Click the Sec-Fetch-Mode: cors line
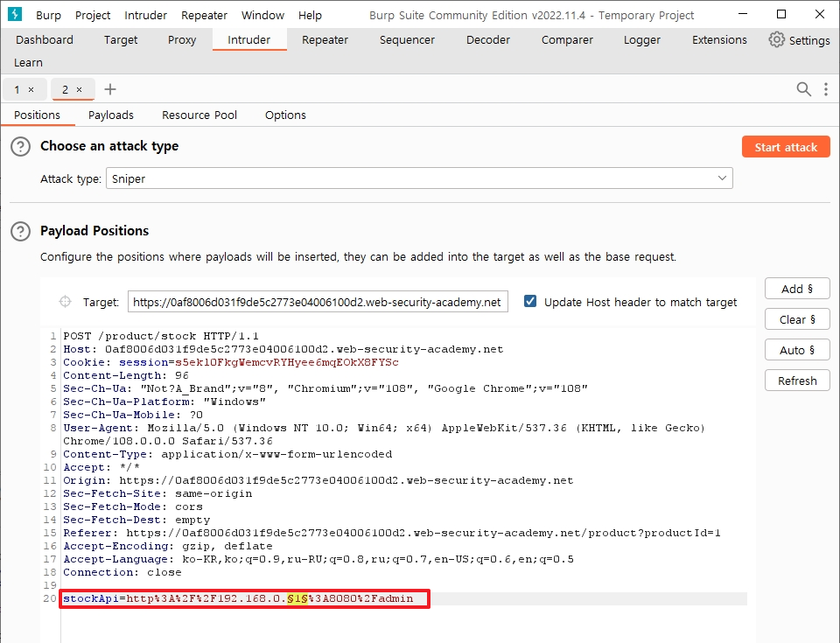 pos(133,507)
